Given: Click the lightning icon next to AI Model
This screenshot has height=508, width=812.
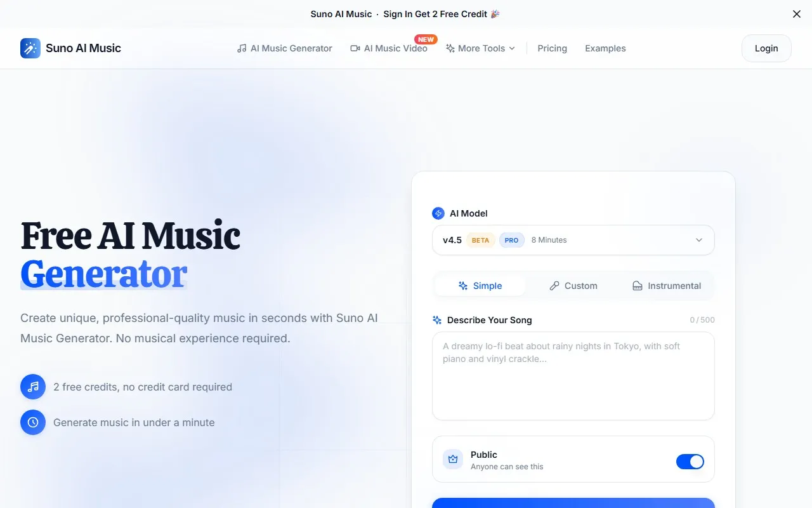Looking at the screenshot, I should point(438,213).
